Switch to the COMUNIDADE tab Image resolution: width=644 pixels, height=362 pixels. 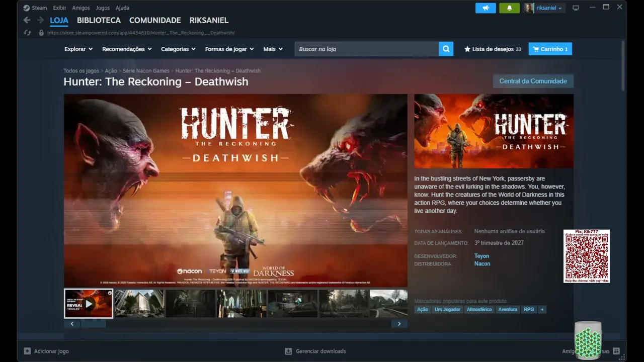tap(155, 21)
